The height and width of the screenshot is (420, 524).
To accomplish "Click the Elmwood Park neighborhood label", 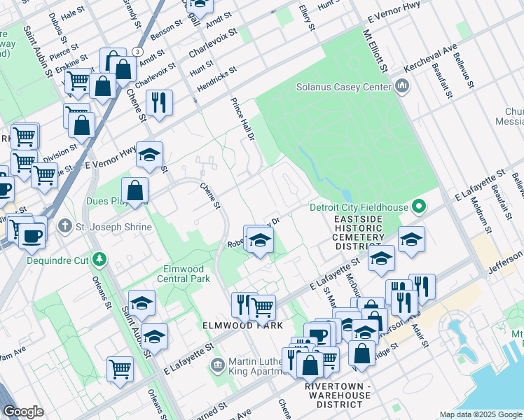I will [243, 325].
